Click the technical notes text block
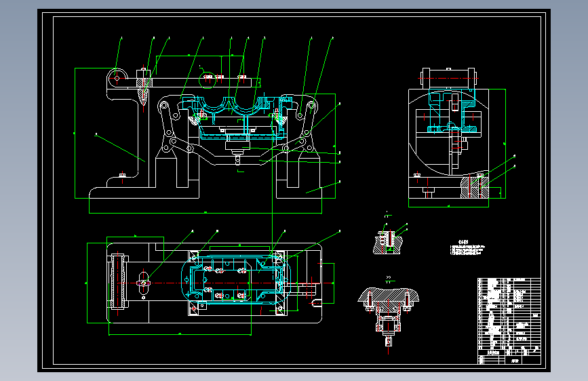The height and width of the screenshot is (381, 588). coord(467,248)
